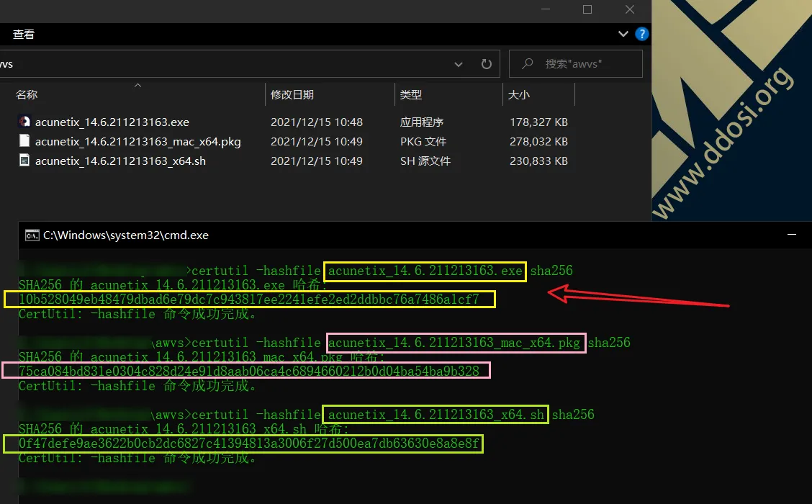Viewport: 812px width, 504px height.
Task: Click the 230,833 KB size cell
Action: pyautogui.click(x=538, y=161)
